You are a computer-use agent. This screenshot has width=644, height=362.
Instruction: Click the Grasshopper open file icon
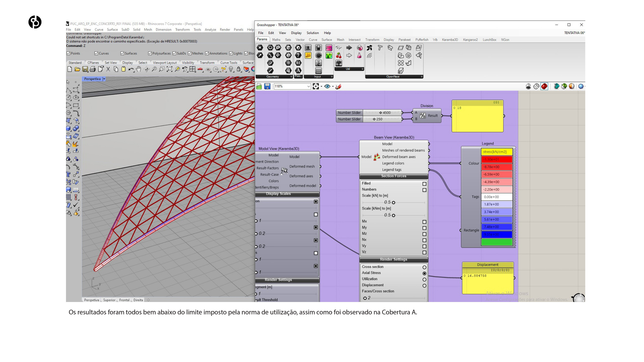pos(259,86)
